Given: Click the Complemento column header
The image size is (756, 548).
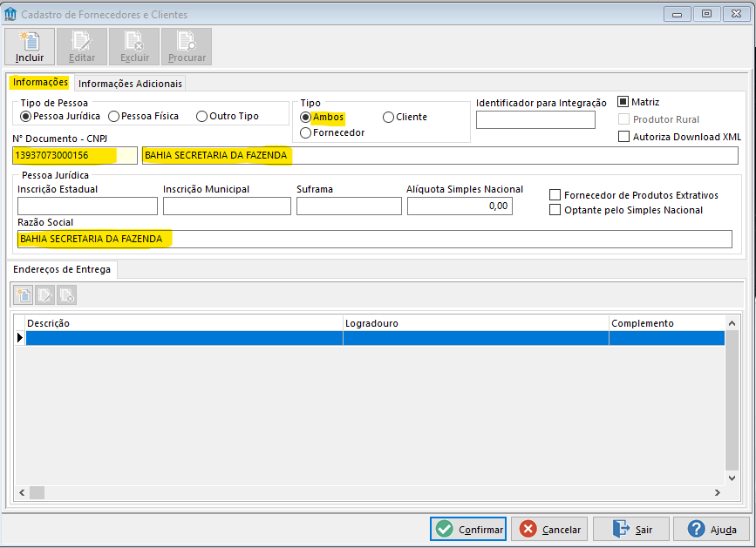Looking at the screenshot, I should point(667,323).
